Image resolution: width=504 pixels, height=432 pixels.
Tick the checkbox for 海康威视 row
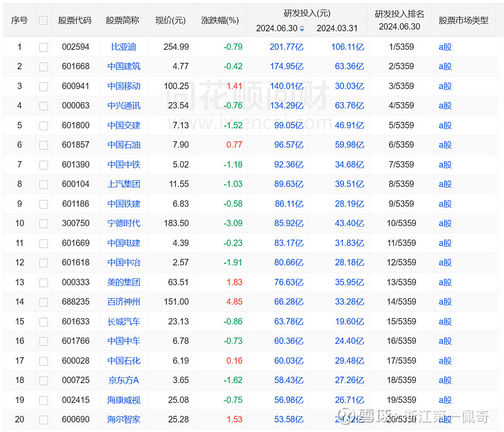[x=43, y=401]
